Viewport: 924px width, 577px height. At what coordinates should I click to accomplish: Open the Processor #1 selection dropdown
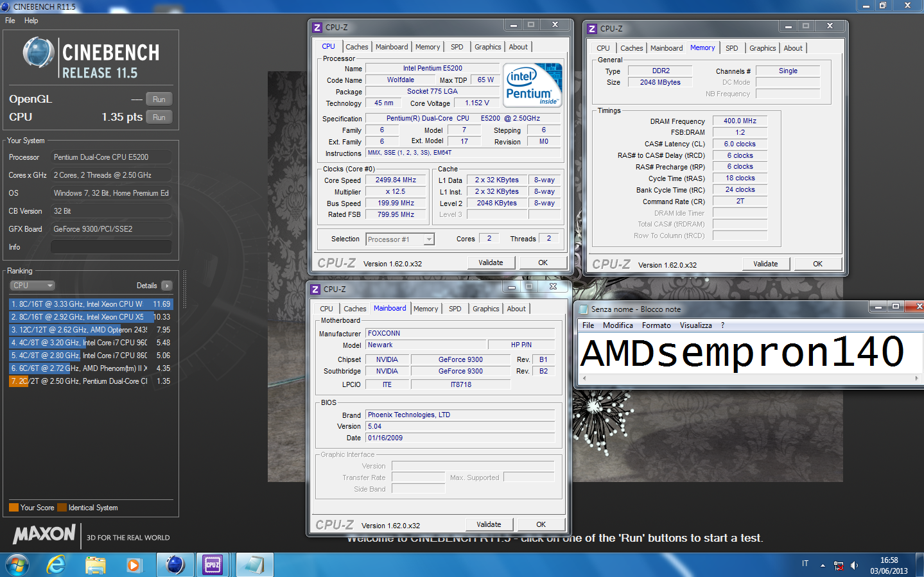click(x=400, y=239)
